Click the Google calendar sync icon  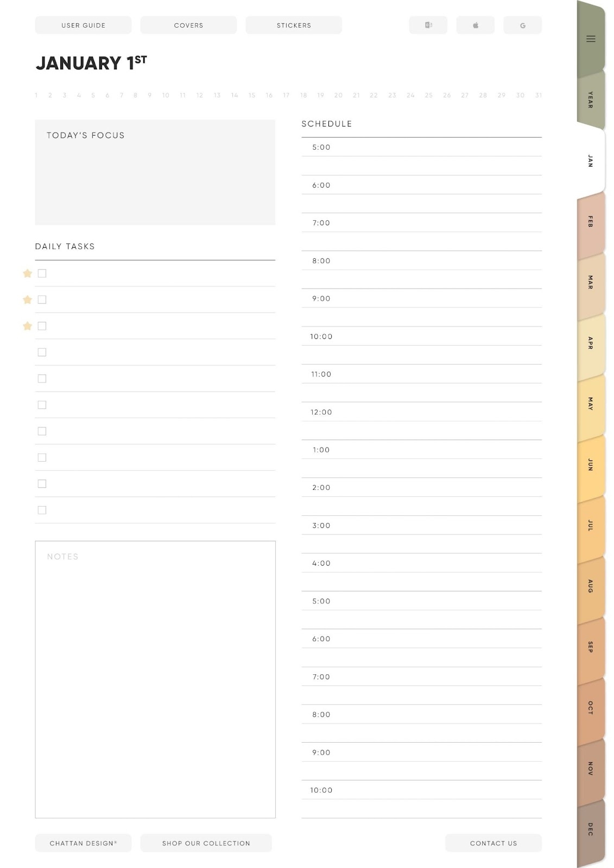click(522, 25)
